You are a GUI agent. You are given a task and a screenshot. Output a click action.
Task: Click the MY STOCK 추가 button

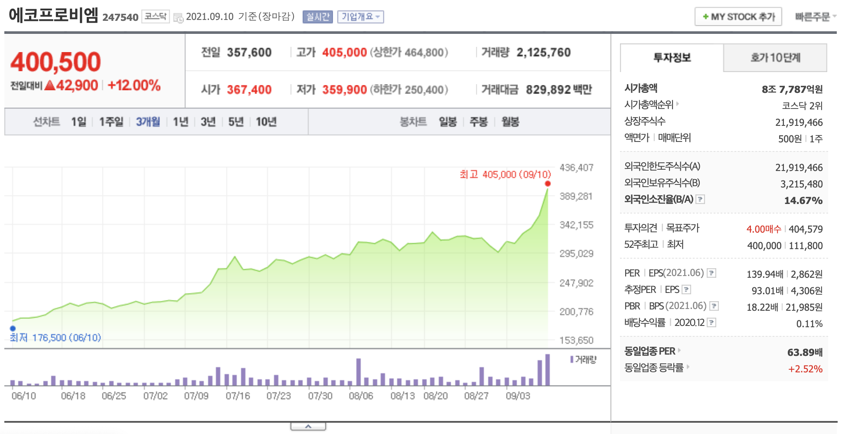pos(738,17)
